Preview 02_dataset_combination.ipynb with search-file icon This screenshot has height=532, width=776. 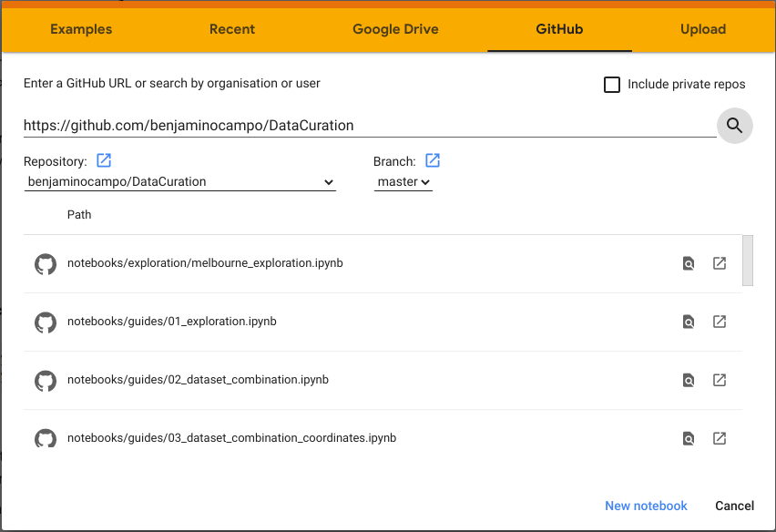[689, 380]
